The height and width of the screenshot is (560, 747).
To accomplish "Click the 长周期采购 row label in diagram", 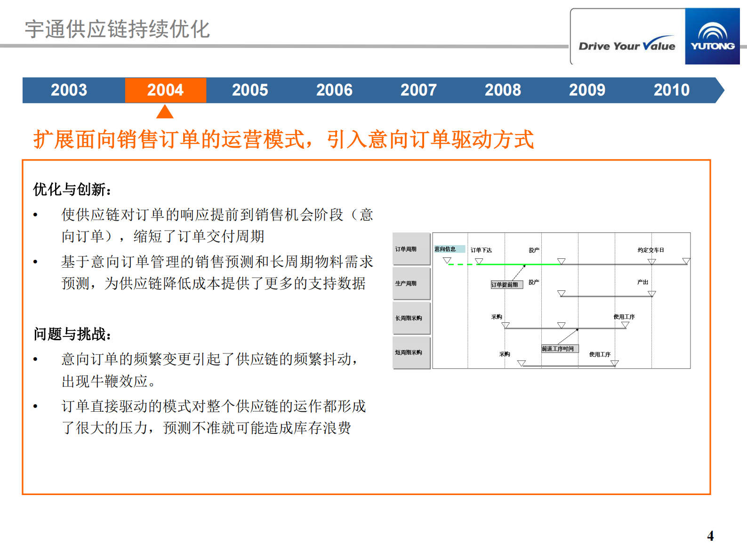I will 411,318.
